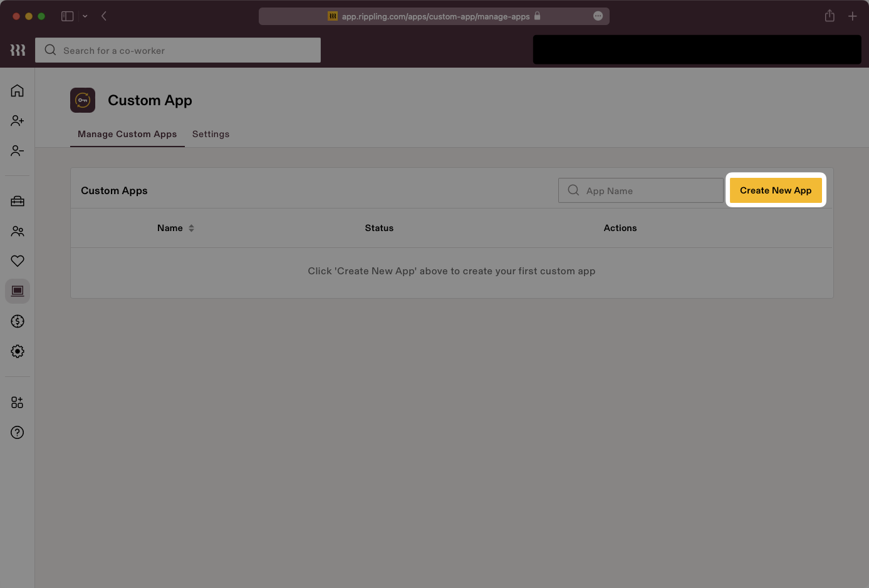Expand the sidebar panel dropdown chevron
Viewport: 869px width, 588px height.
[85, 16]
